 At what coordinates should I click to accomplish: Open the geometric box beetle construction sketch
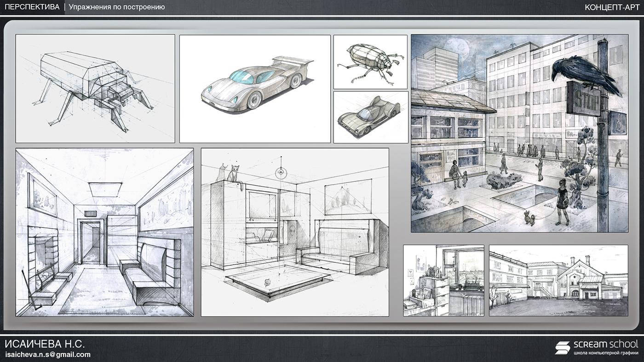coord(95,89)
